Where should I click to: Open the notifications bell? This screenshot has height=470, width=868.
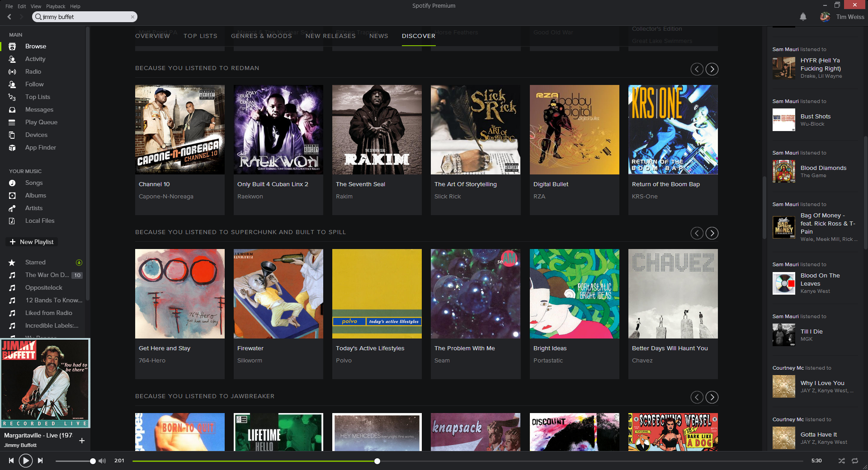click(x=803, y=17)
